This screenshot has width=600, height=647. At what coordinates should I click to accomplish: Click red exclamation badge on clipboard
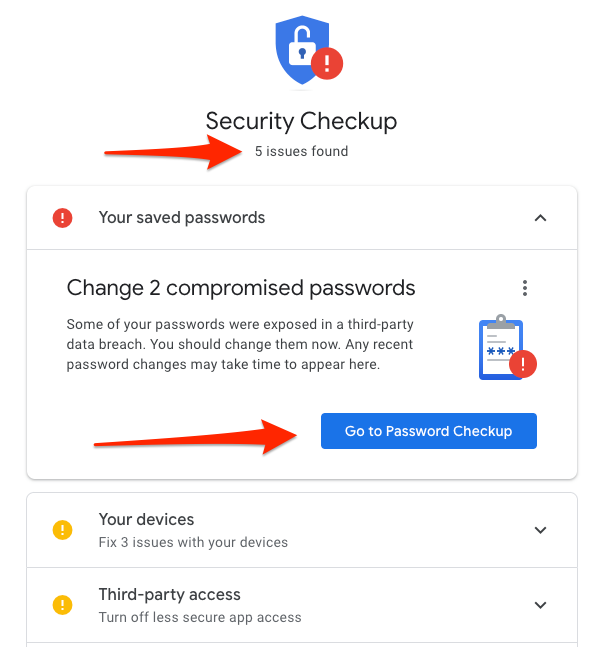pos(523,364)
